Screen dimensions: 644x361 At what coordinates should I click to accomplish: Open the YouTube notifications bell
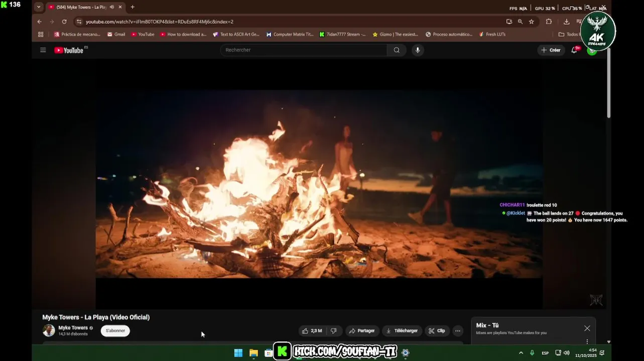[x=574, y=50]
